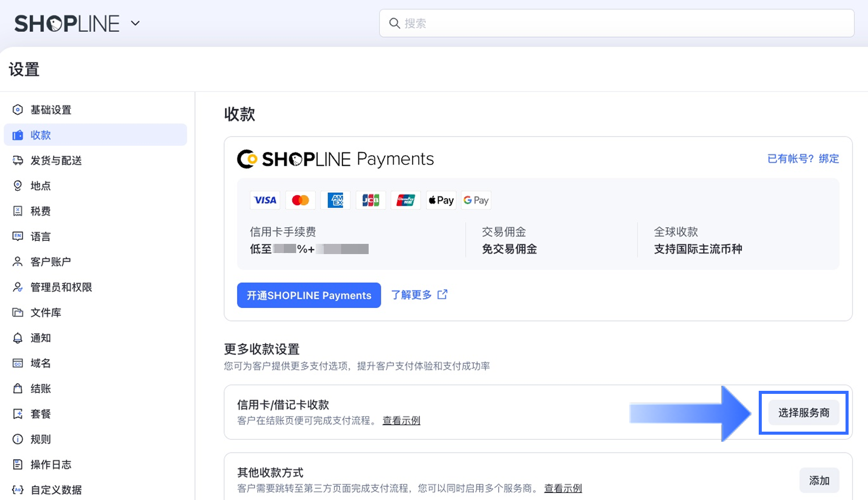Click the 基础设置 hexagon icon
868x500 pixels.
pos(18,110)
